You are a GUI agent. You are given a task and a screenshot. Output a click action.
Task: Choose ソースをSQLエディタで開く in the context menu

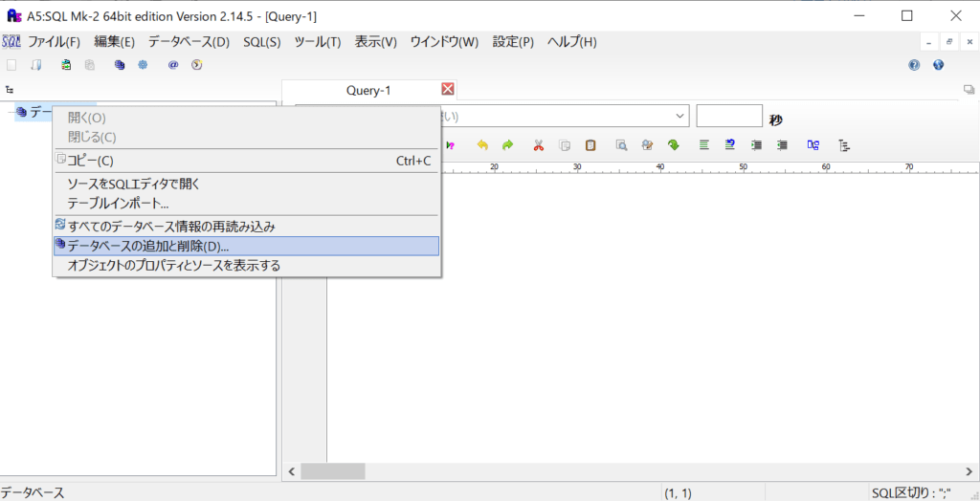click(247, 184)
